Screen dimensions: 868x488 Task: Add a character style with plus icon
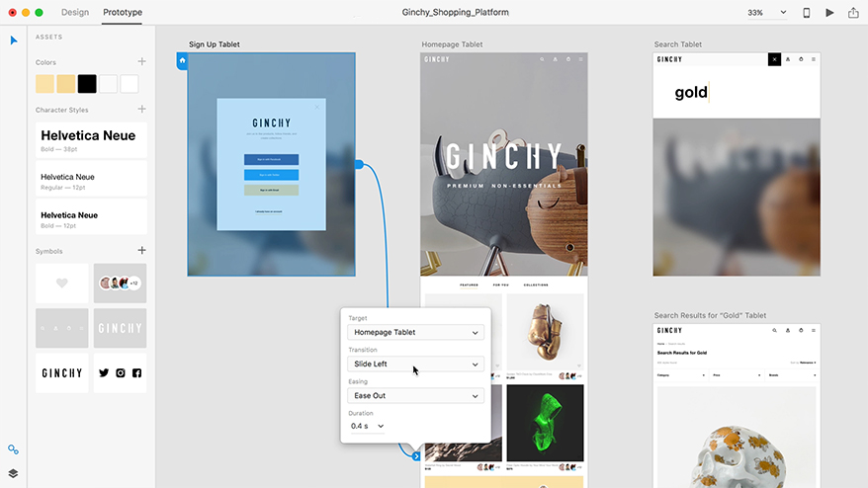pyautogui.click(x=141, y=110)
